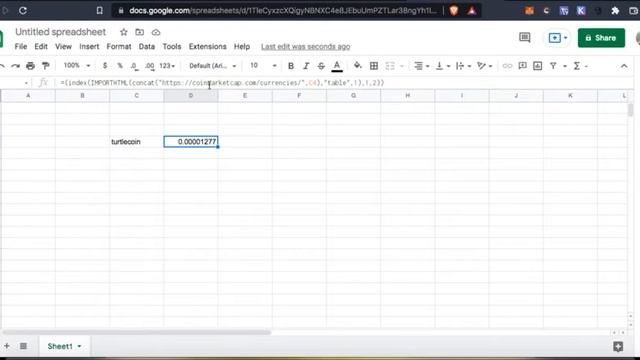Insert a chart from the toolbar
Viewport: 640px width, 360px height.
click(538, 66)
